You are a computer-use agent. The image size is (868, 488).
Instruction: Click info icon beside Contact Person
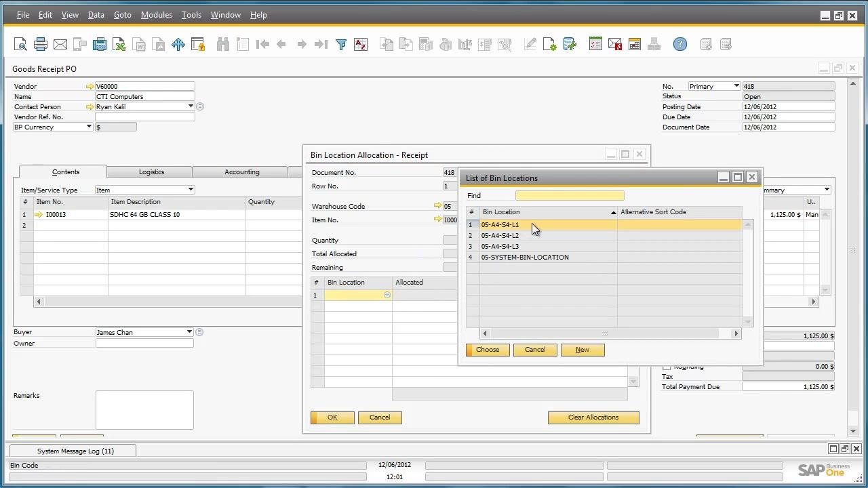point(200,106)
